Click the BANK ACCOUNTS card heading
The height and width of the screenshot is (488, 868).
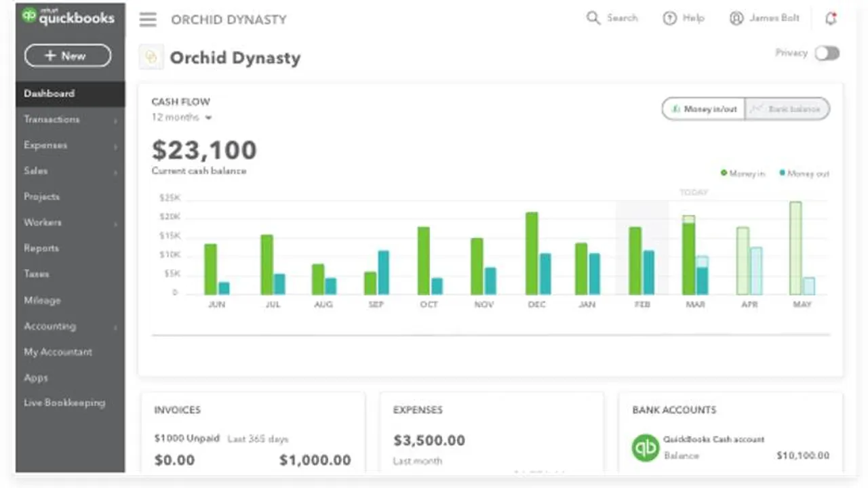674,410
